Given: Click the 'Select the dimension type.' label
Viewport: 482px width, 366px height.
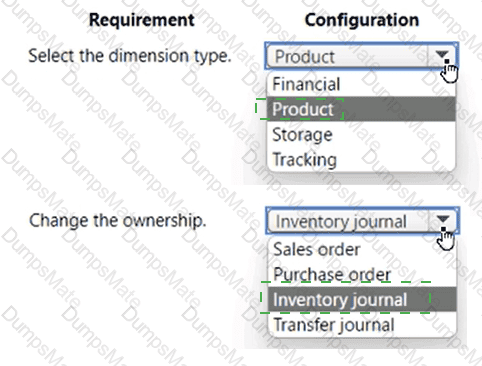Looking at the screenshot, I should pyautogui.click(x=130, y=56).
